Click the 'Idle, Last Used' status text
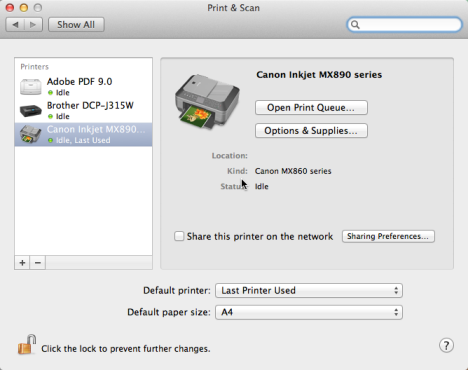Image resolution: width=468 pixels, height=370 pixels. tap(83, 140)
